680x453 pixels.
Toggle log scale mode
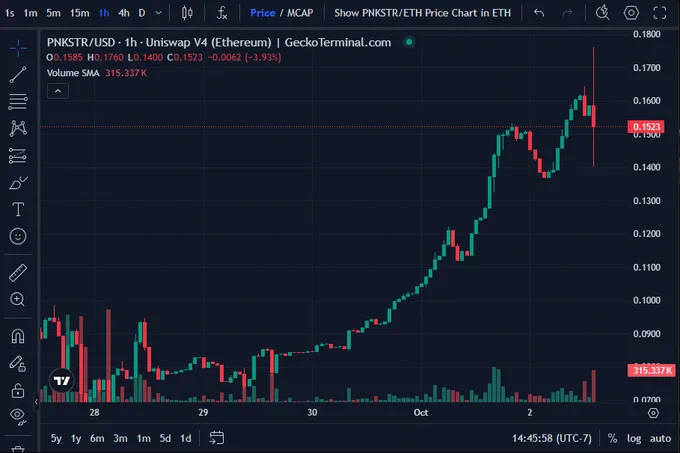click(634, 438)
